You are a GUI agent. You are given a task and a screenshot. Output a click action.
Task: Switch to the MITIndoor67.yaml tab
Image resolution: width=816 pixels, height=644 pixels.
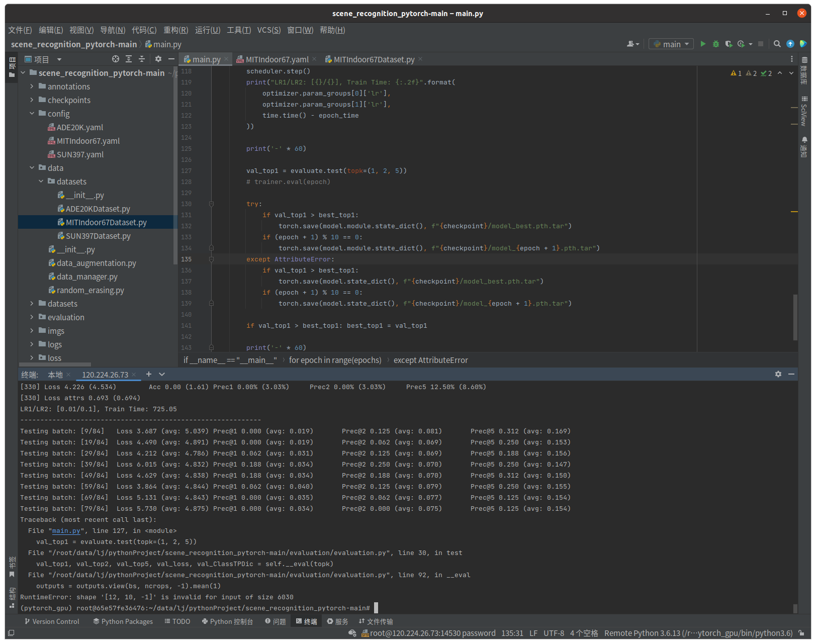[277, 59]
